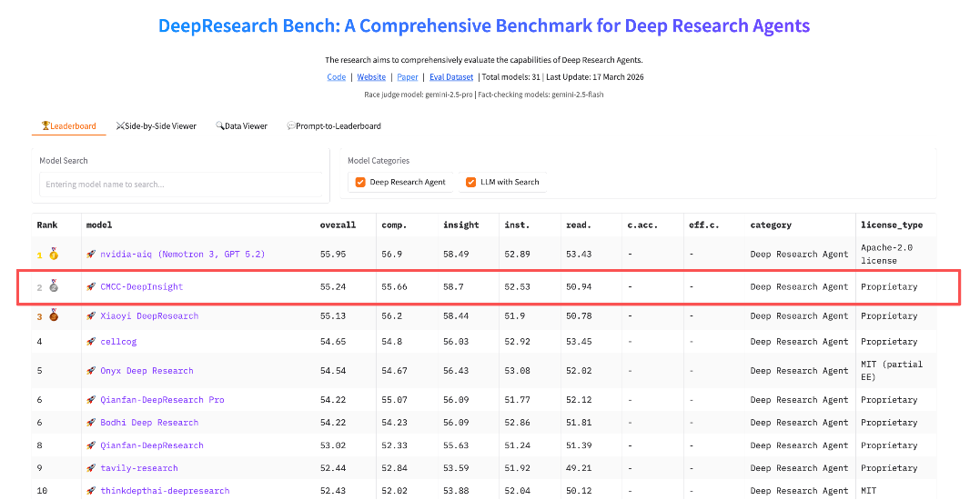The height and width of the screenshot is (500, 980).
Task: Click the silver medal icon beside CMCC-DeepInsight
Action: click(x=54, y=286)
